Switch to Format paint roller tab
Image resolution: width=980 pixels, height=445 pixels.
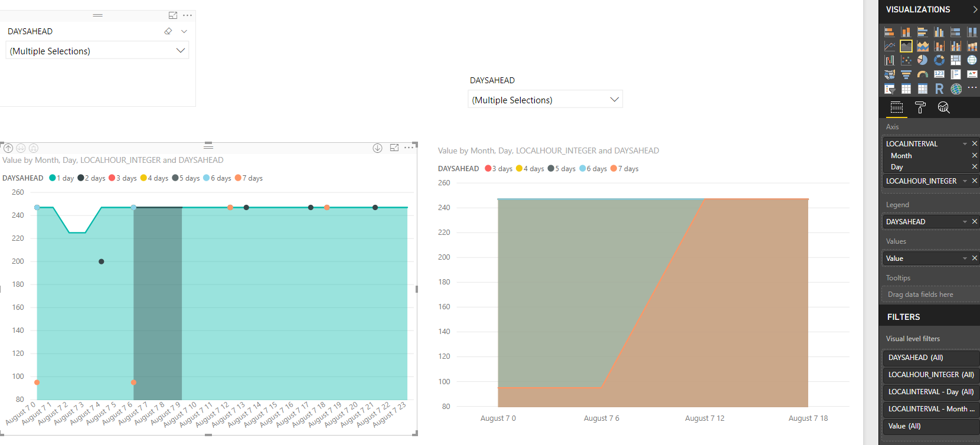(920, 107)
